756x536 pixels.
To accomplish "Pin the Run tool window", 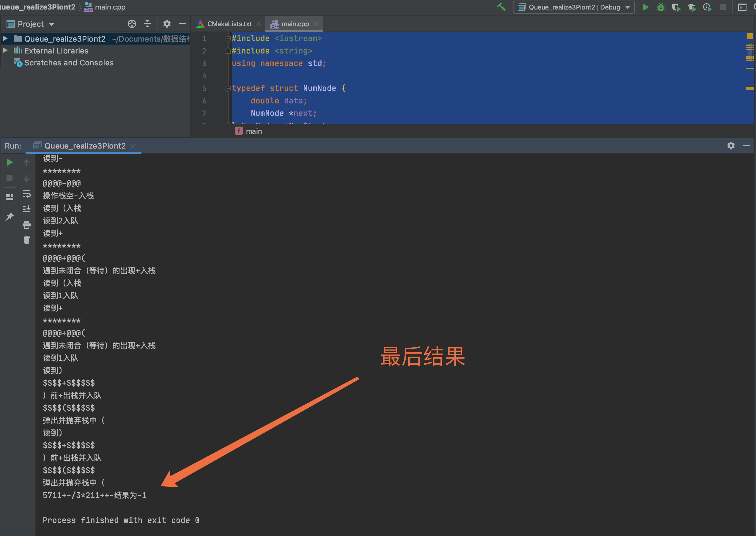I will tap(9, 216).
